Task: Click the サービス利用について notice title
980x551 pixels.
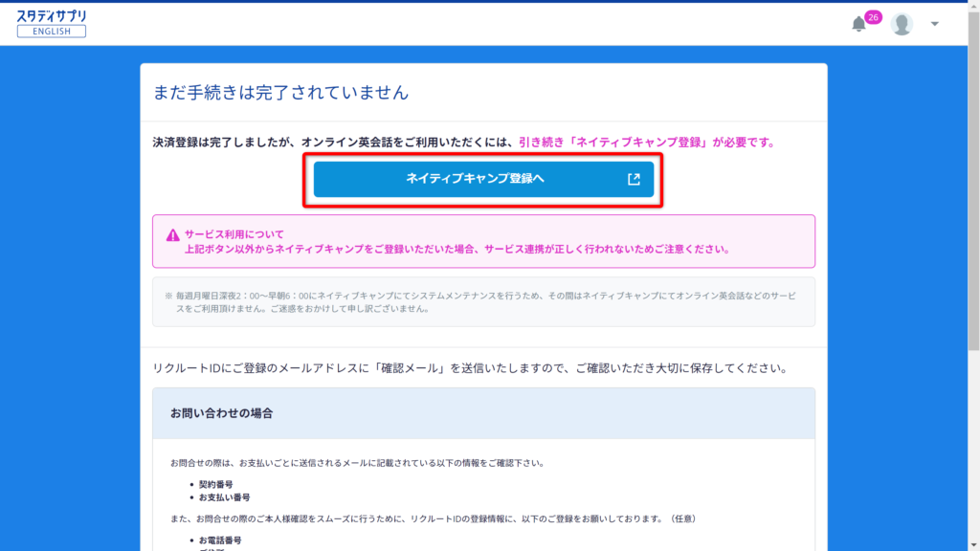Action: [x=234, y=234]
